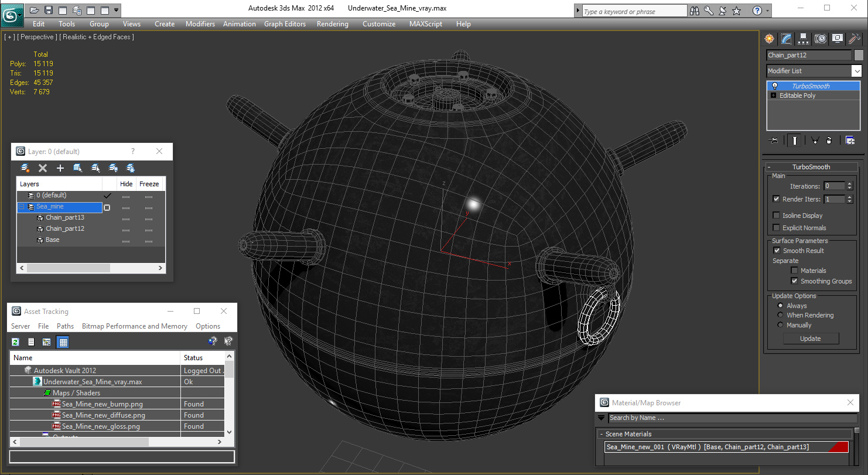
Task: Expand the search field arrow in title bar
Action: pos(578,11)
